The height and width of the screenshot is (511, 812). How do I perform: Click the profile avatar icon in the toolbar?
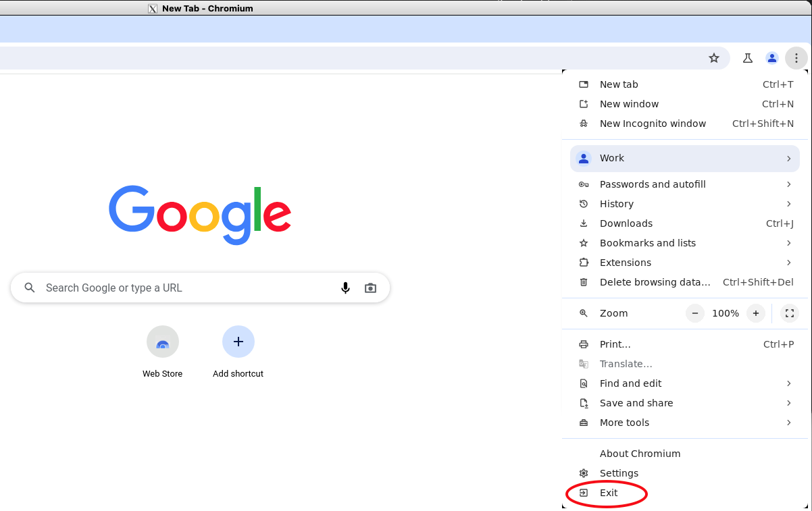(x=772, y=58)
